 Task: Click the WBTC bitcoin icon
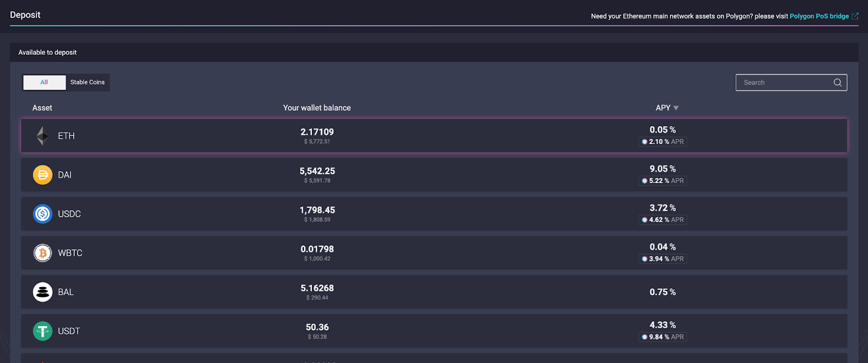(x=43, y=253)
